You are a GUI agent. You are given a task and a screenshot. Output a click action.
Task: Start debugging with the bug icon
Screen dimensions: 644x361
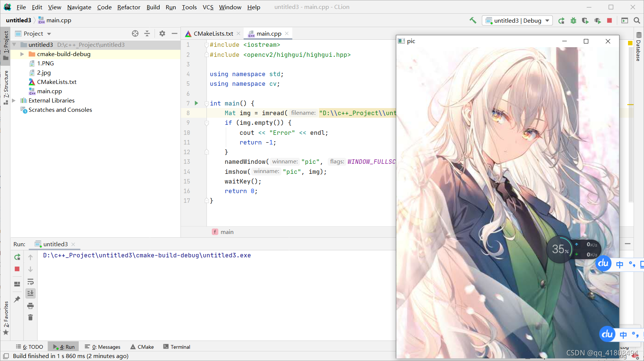(x=573, y=21)
